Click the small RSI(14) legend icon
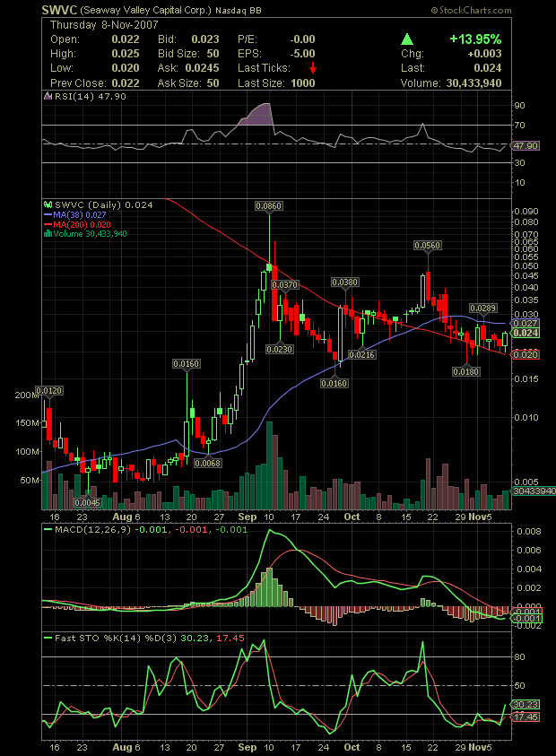This screenshot has width=556, height=756. point(48,97)
